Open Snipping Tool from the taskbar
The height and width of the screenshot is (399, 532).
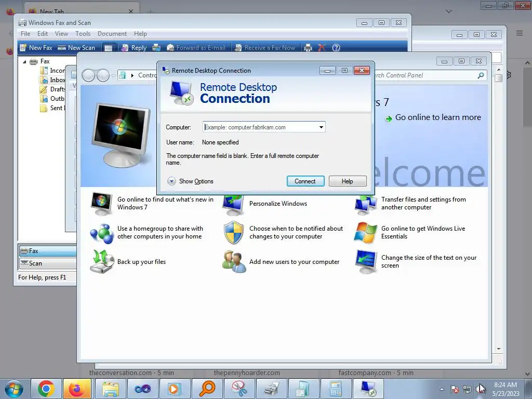pos(239,389)
